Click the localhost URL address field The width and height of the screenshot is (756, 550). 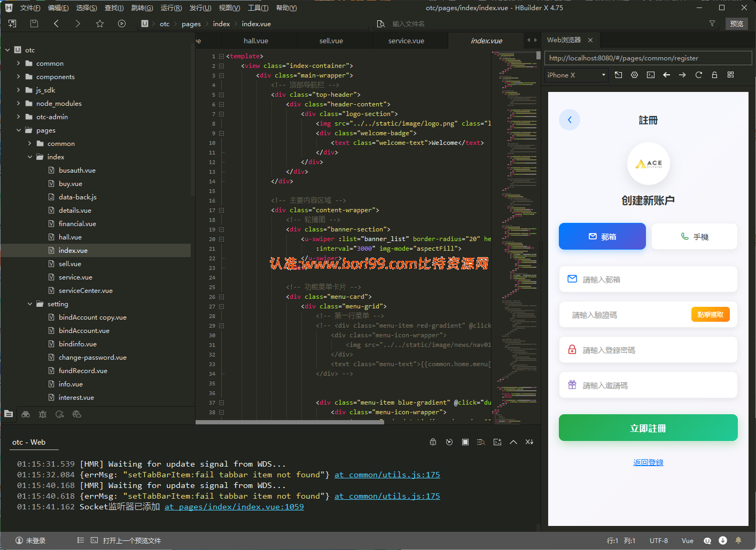tap(648, 58)
